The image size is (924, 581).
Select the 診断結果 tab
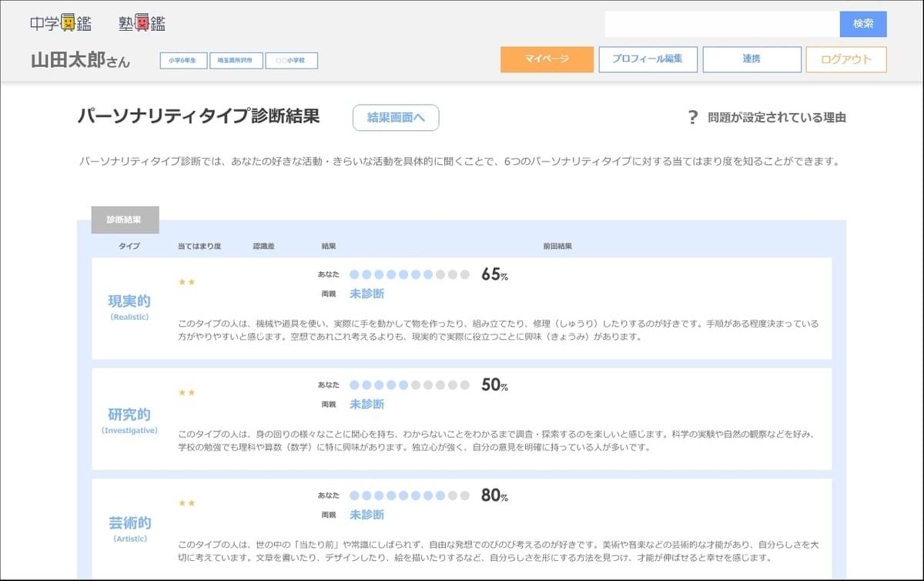pos(125,220)
